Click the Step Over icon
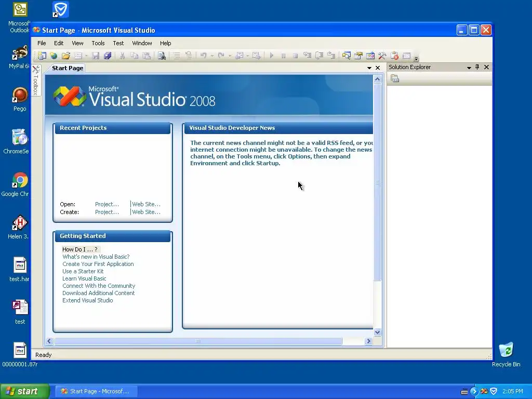The image size is (532, 399). coord(320,55)
